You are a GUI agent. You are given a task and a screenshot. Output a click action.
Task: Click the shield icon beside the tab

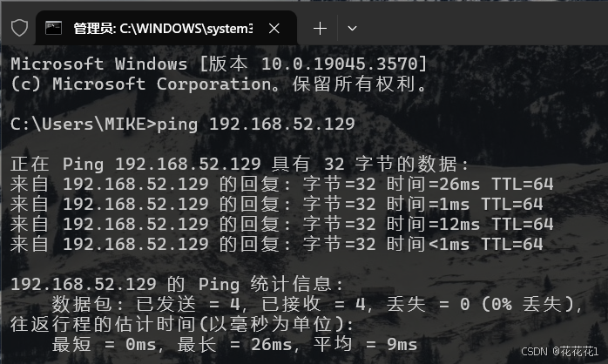(19, 28)
